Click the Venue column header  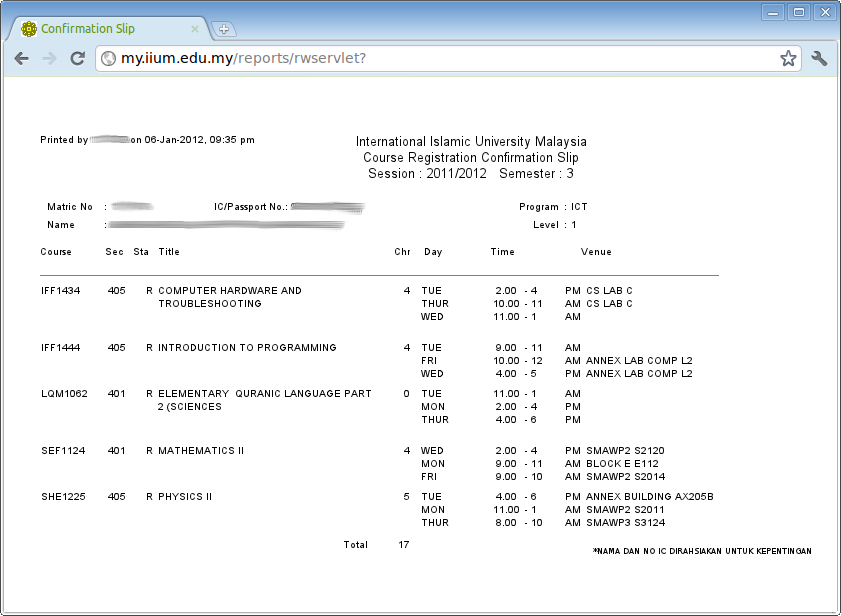(x=596, y=252)
